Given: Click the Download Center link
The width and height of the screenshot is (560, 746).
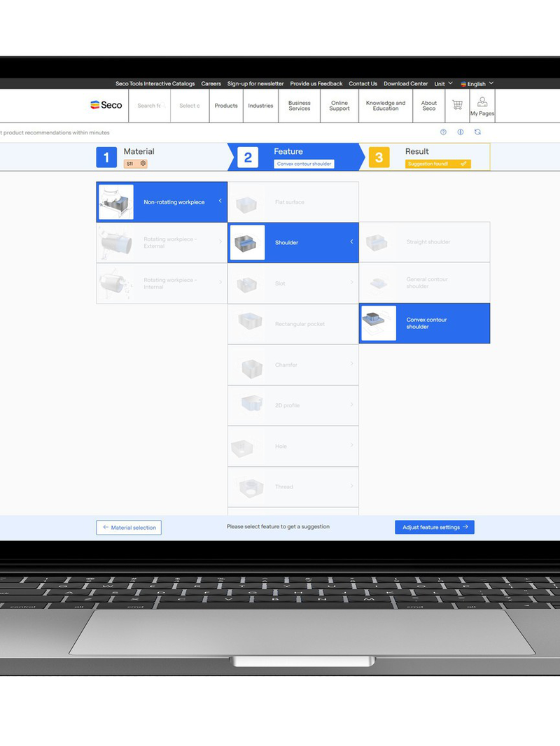Looking at the screenshot, I should click(405, 84).
